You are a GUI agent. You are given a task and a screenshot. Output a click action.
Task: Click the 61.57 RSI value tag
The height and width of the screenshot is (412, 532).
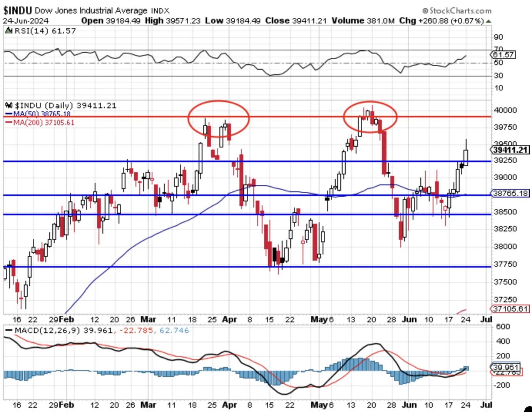click(504, 55)
